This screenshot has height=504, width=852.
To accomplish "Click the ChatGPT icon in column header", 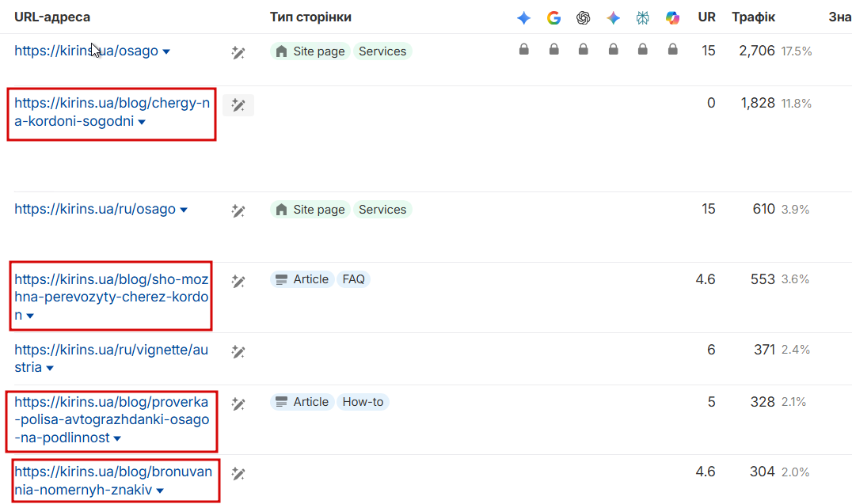I will pyautogui.click(x=583, y=18).
